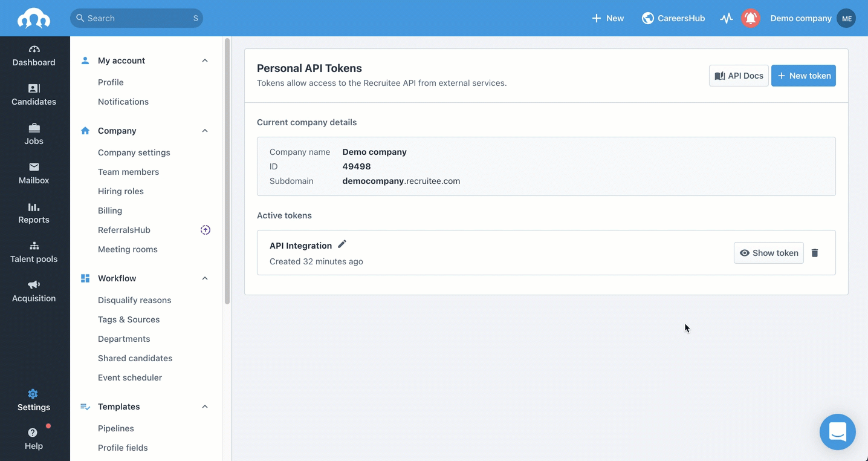Open Reports in the sidebar

pos(34,213)
